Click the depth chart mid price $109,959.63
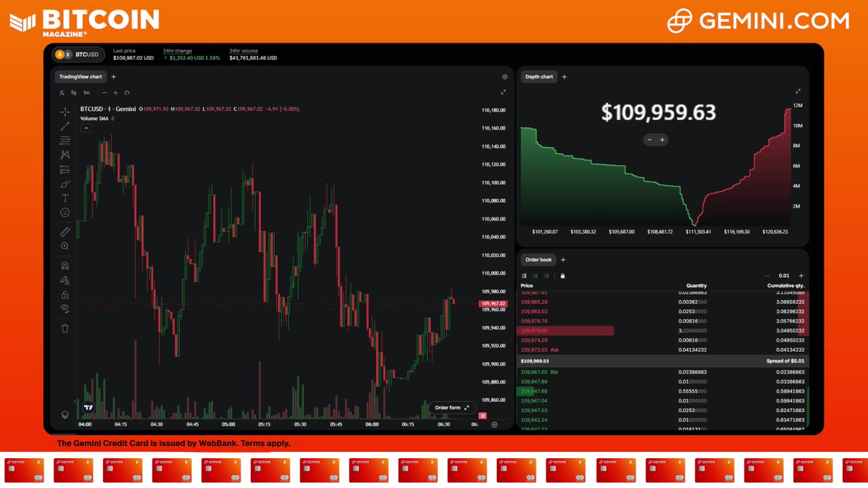Viewport: 868px width, 488px height. (658, 113)
